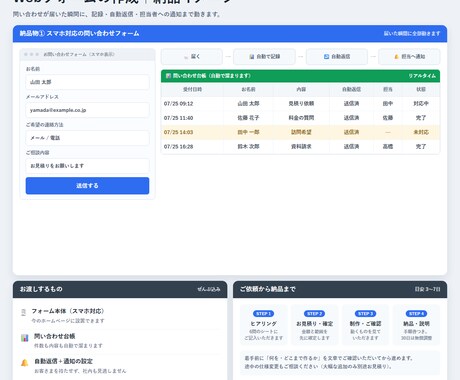Click the bar chart icon beside 問い合わせ台帳
Image resolution: width=460 pixels, height=380 pixels.
(25, 338)
